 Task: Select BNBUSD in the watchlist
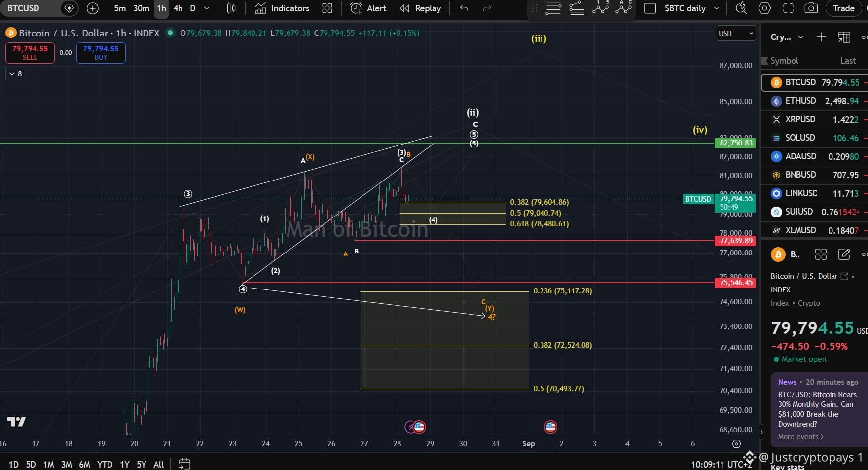click(x=815, y=175)
